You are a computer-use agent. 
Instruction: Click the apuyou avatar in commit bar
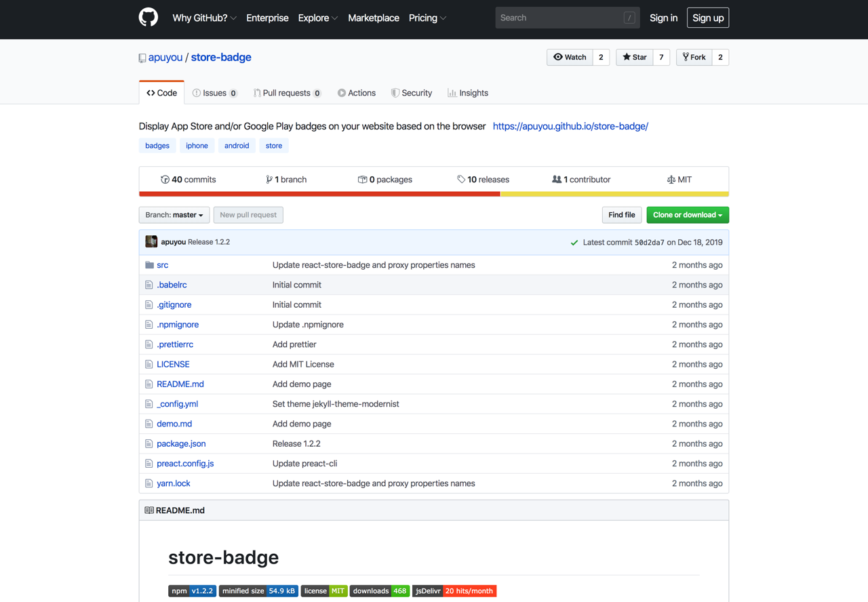151,241
